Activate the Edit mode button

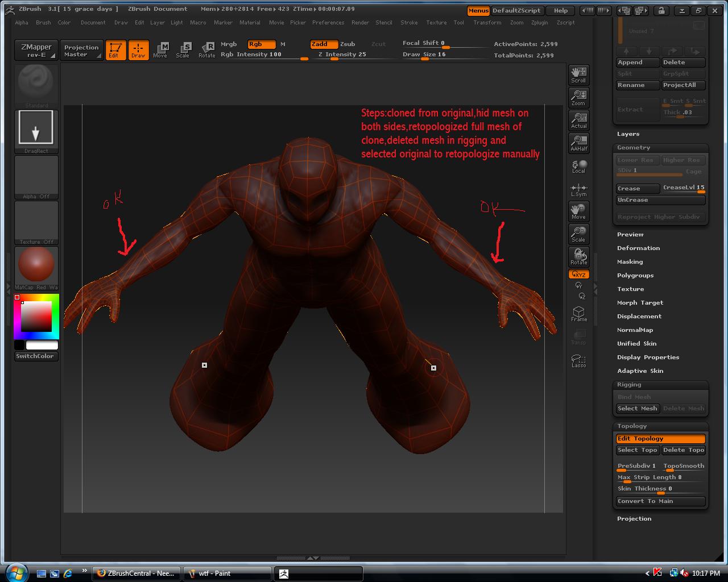click(x=116, y=50)
